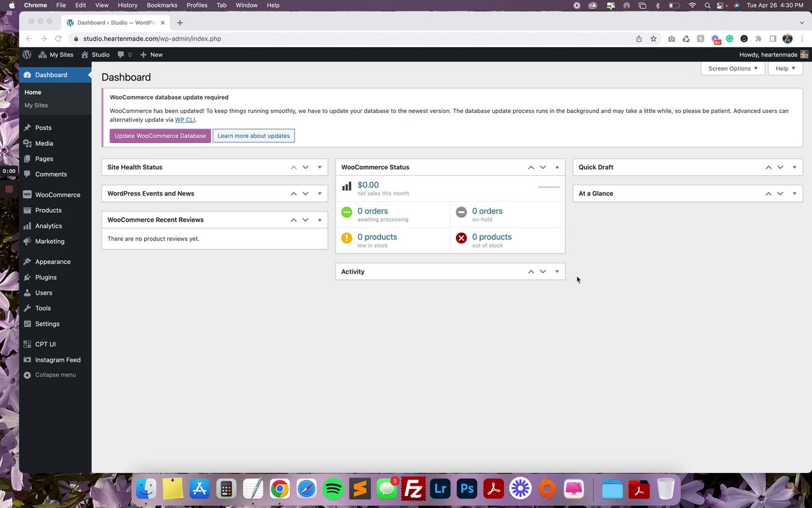Move Site Health Status widget down
This screenshot has height=508, width=812.
305,167
